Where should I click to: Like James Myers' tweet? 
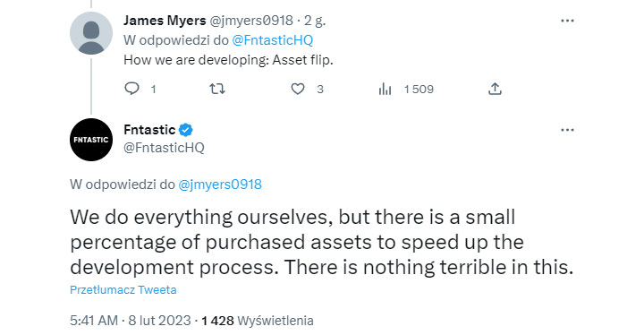[x=298, y=89]
